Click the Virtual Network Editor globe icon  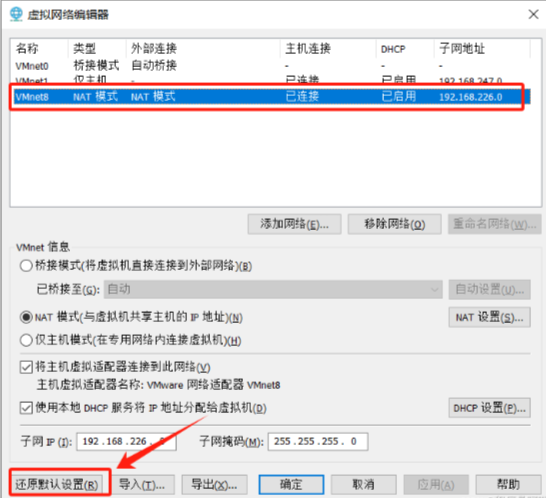tap(16, 14)
